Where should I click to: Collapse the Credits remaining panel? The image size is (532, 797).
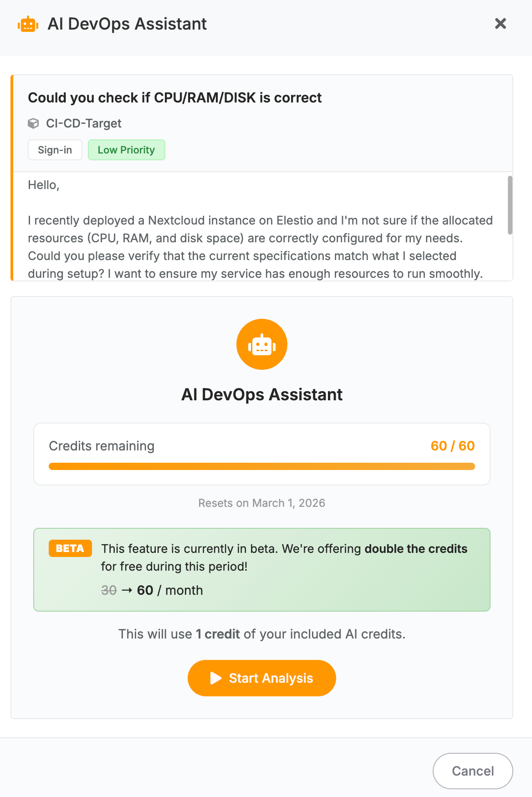click(261, 454)
